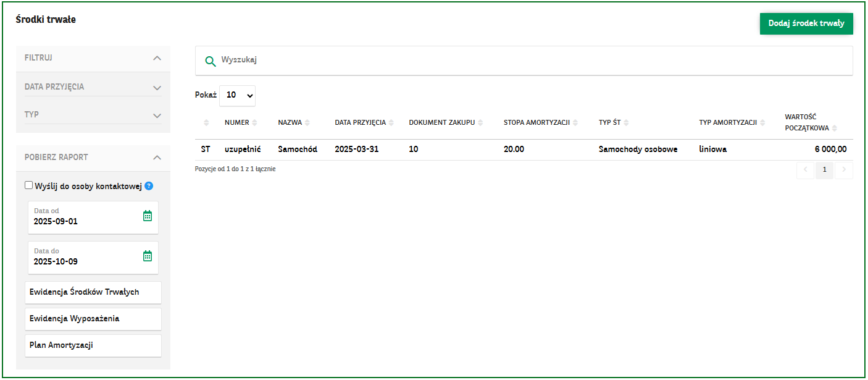Expand the TYP filter section

click(x=157, y=115)
